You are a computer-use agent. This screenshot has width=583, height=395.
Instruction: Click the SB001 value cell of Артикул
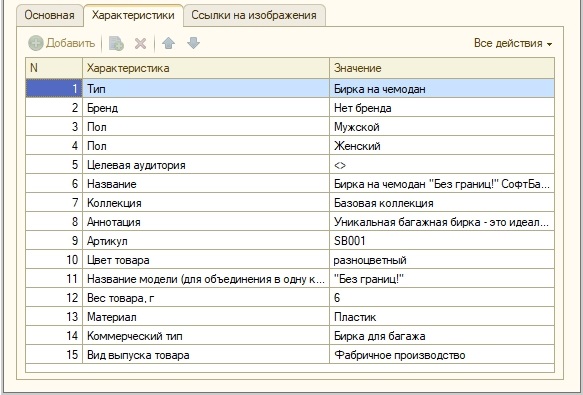(442, 241)
